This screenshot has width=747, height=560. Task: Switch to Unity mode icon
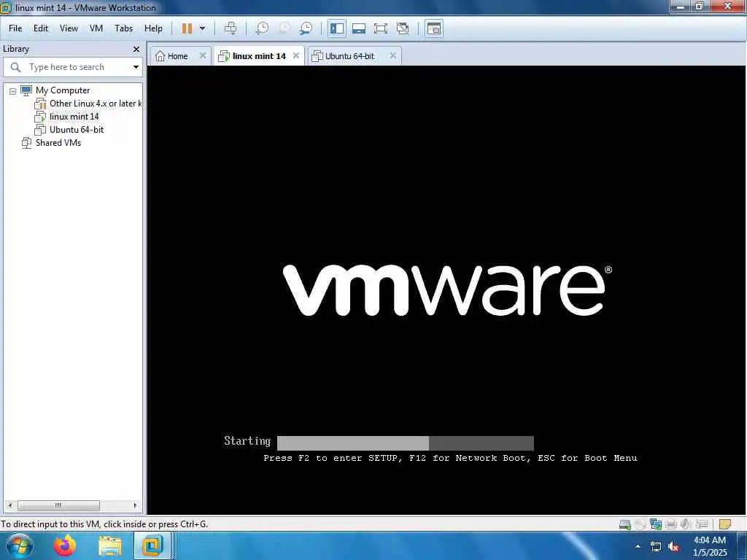(x=403, y=28)
